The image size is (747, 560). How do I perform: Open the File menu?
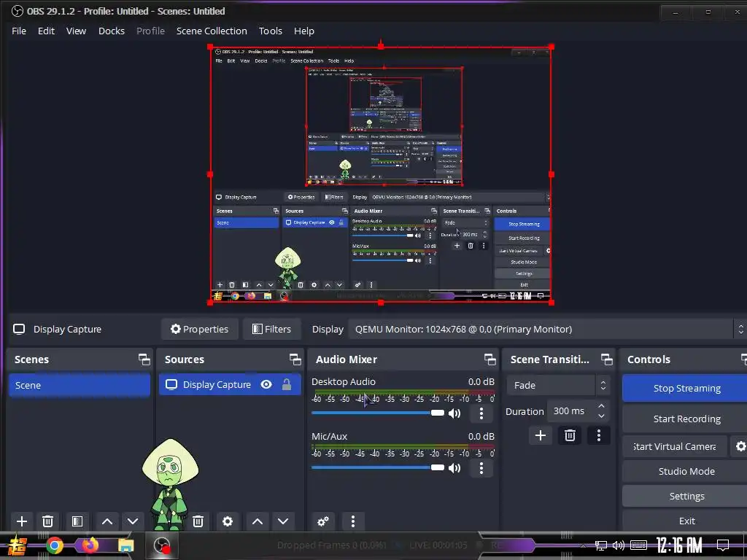point(19,31)
